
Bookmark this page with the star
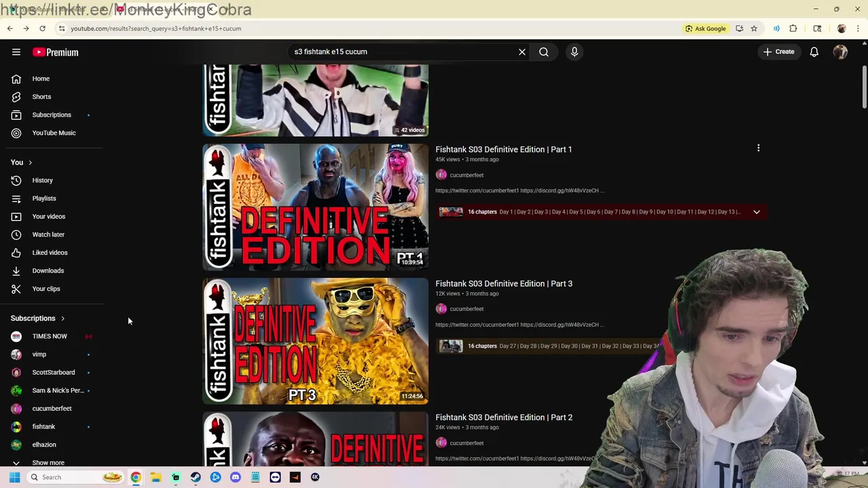pyautogui.click(x=753, y=28)
